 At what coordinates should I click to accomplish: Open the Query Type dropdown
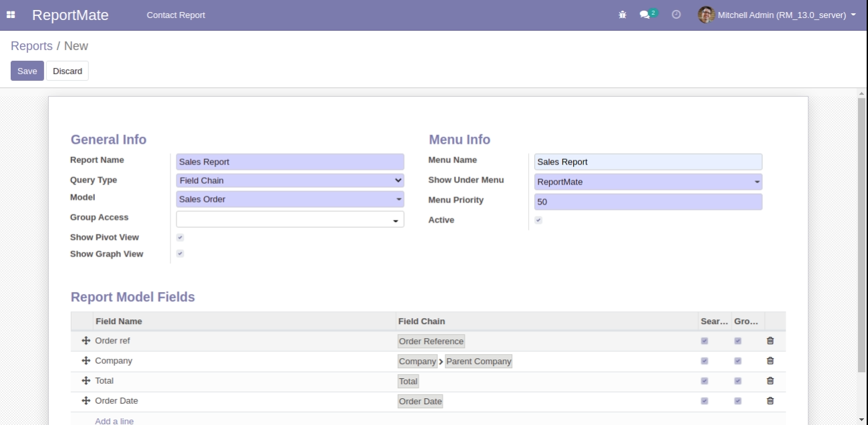coord(290,180)
